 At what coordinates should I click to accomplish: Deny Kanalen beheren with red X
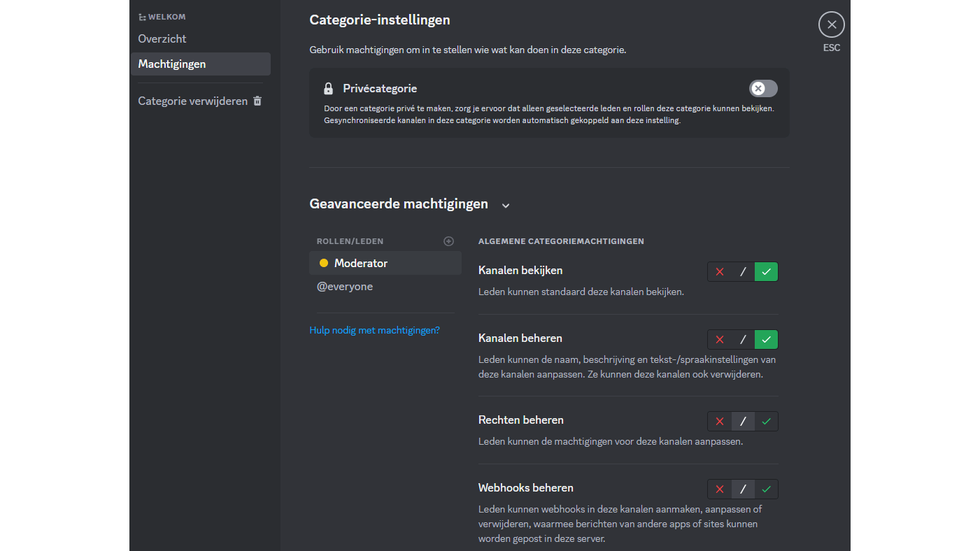coord(720,340)
